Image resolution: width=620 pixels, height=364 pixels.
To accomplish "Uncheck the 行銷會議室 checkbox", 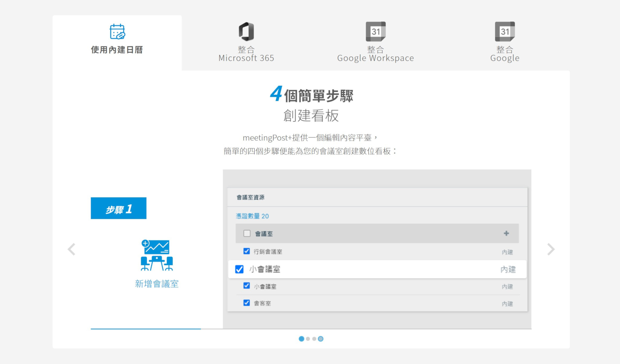I will click(x=247, y=251).
